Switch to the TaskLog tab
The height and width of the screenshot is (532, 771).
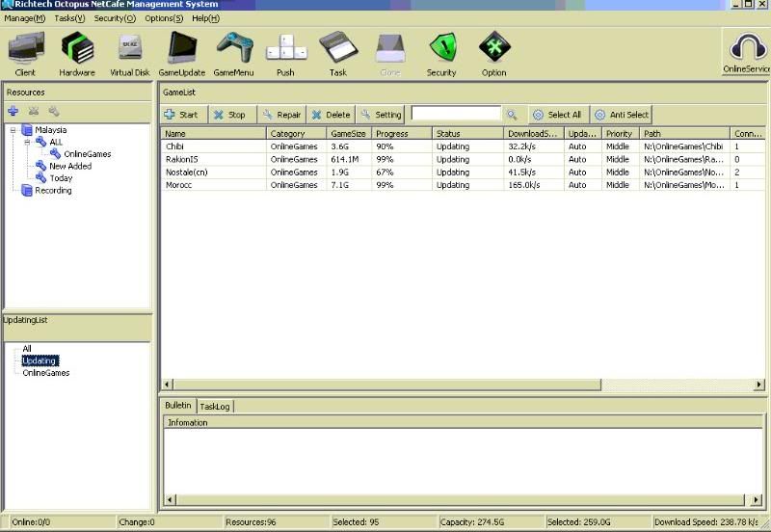point(215,407)
